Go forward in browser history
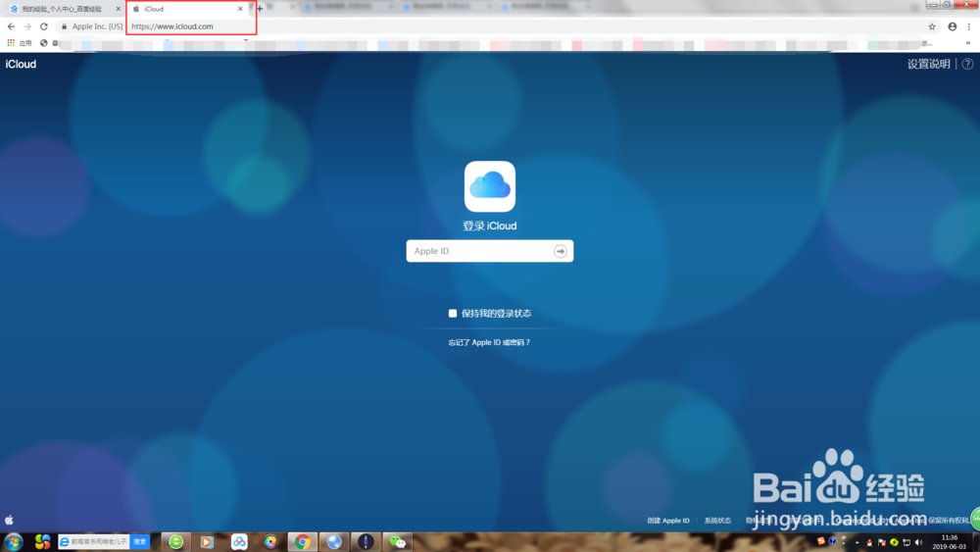Image resolution: width=980 pixels, height=552 pixels. tap(27, 26)
